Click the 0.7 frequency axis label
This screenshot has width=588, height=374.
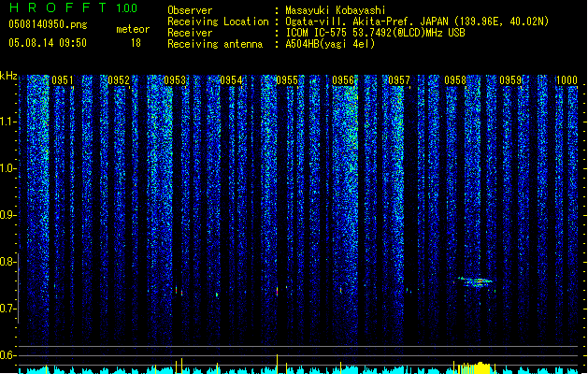point(7,309)
